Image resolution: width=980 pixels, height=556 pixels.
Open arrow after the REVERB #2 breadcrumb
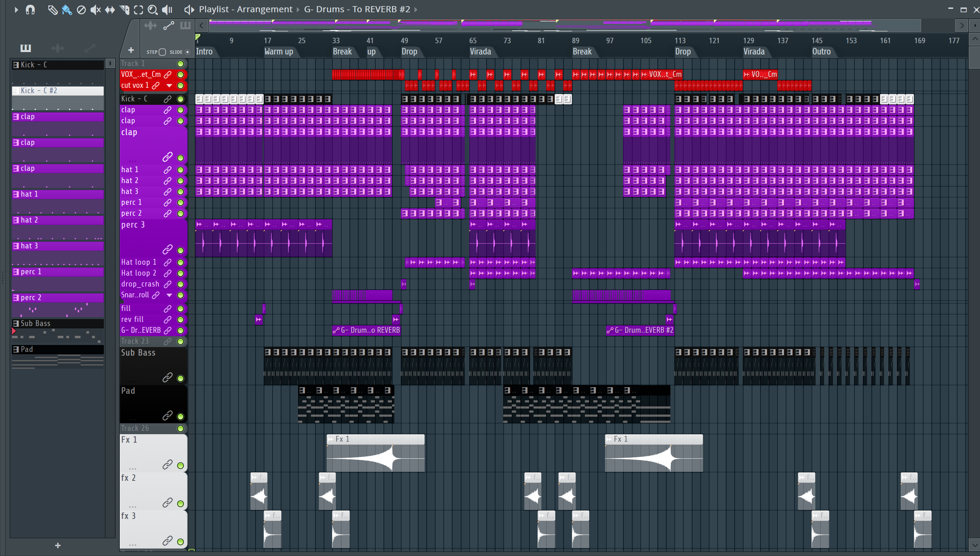pyautogui.click(x=416, y=10)
